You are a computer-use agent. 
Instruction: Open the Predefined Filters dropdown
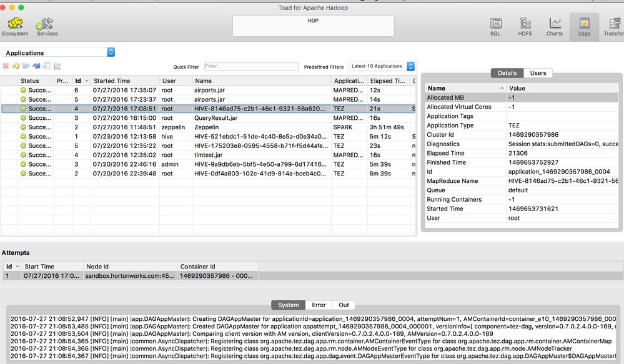pos(410,66)
